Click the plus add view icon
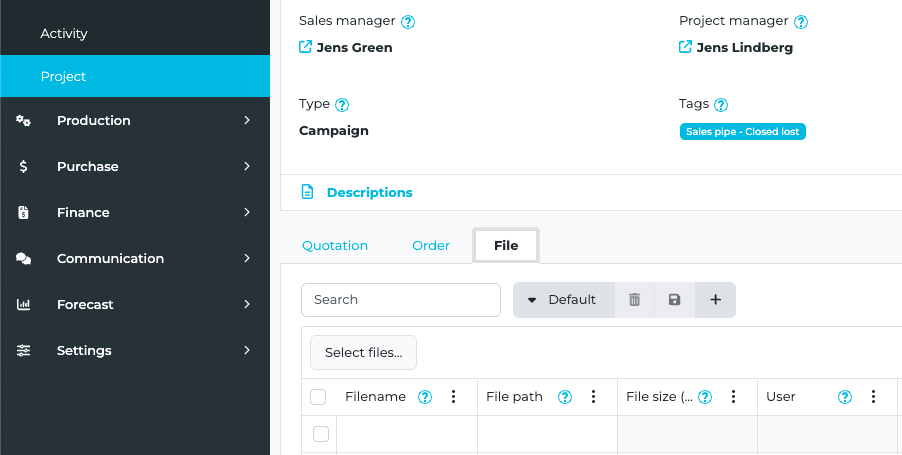Screen dimensions: 902x455 tap(715, 300)
